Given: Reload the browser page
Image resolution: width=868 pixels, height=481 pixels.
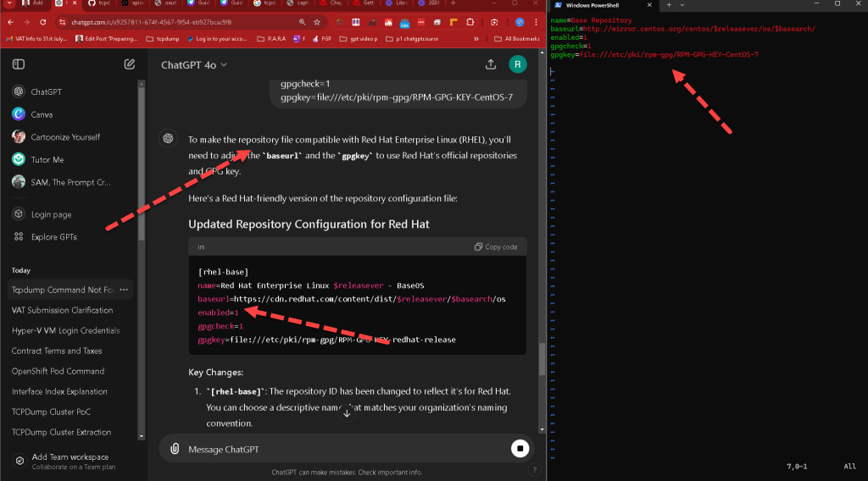Looking at the screenshot, I should click(x=42, y=22).
